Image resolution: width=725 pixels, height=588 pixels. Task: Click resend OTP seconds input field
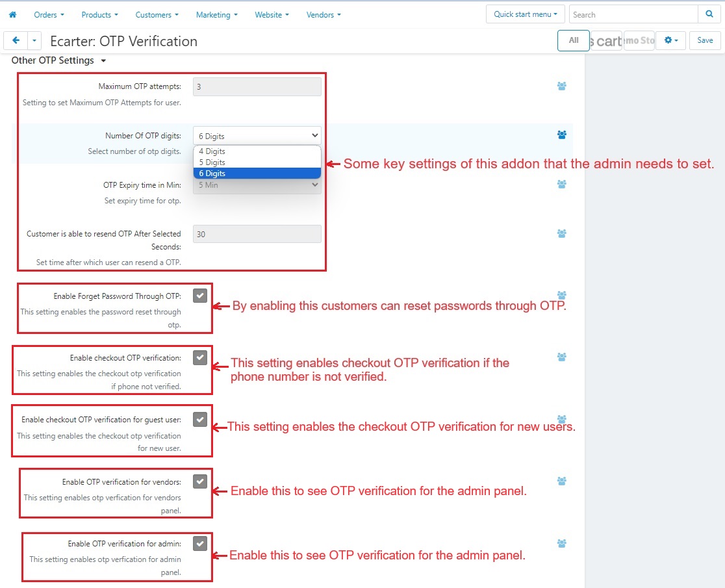[257, 234]
